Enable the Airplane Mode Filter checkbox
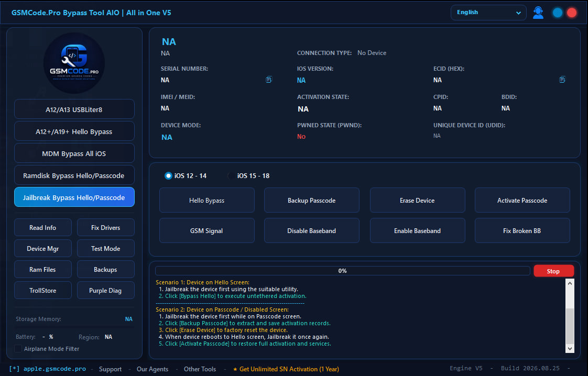 (x=18, y=349)
